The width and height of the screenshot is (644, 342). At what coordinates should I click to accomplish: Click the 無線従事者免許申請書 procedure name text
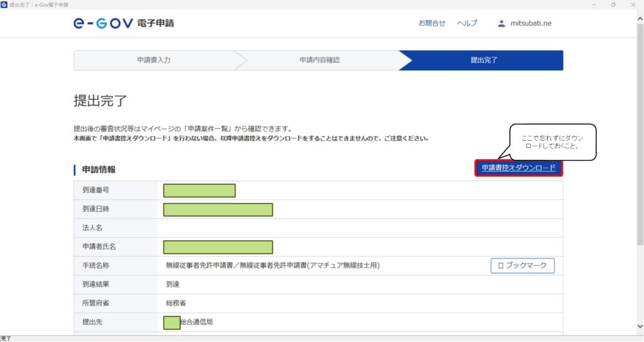(x=272, y=266)
